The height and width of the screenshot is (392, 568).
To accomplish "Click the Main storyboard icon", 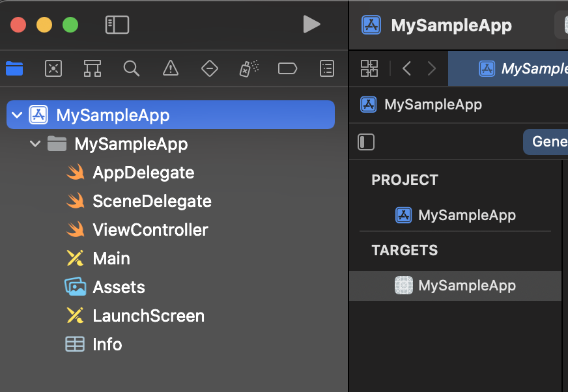I will click(x=76, y=259).
